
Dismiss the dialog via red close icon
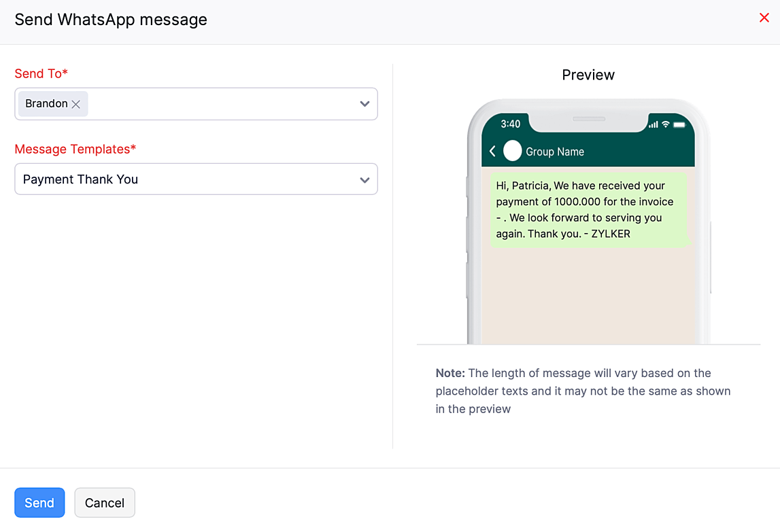(764, 18)
